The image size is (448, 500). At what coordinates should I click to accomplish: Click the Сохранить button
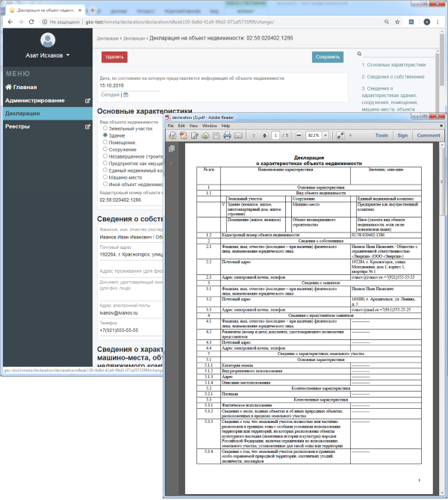[x=328, y=57]
